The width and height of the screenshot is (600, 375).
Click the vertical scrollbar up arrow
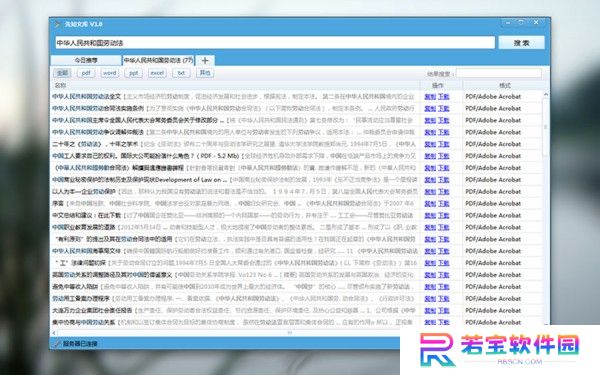(x=546, y=95)
